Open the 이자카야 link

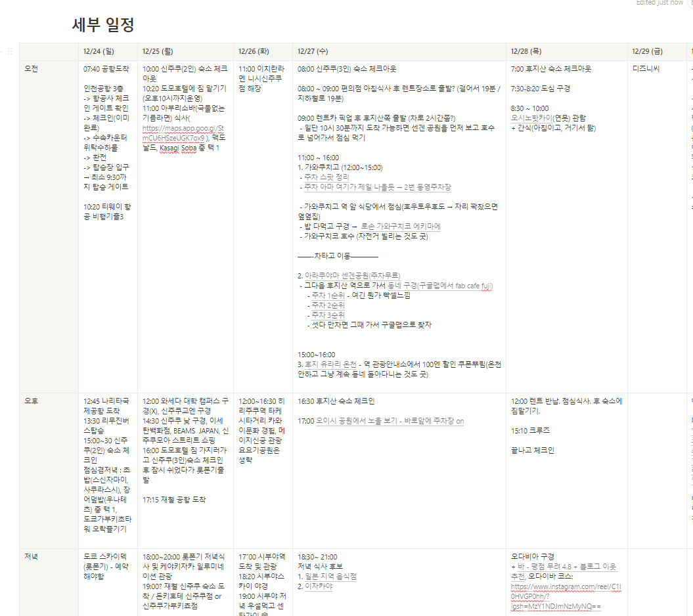[x=318, y=586]
